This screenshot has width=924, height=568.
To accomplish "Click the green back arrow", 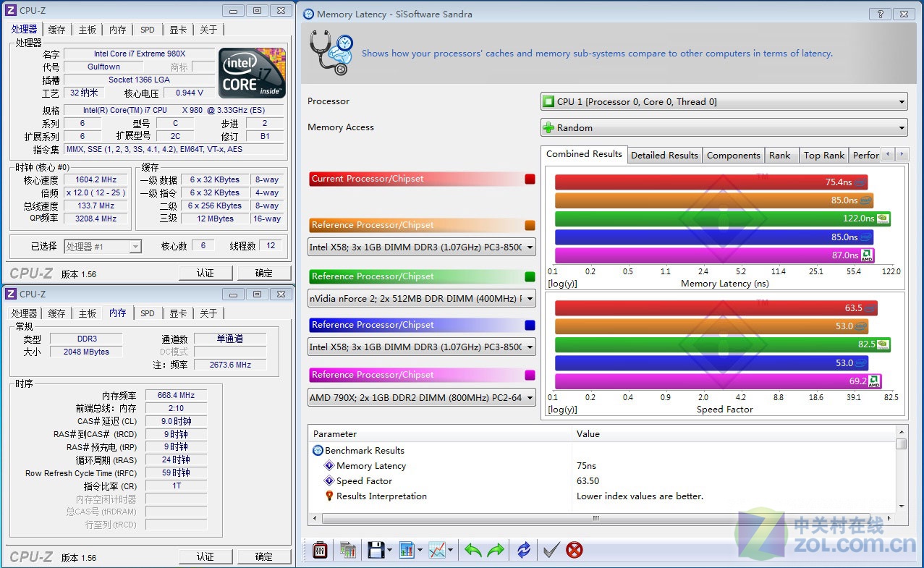I will 473,551.
